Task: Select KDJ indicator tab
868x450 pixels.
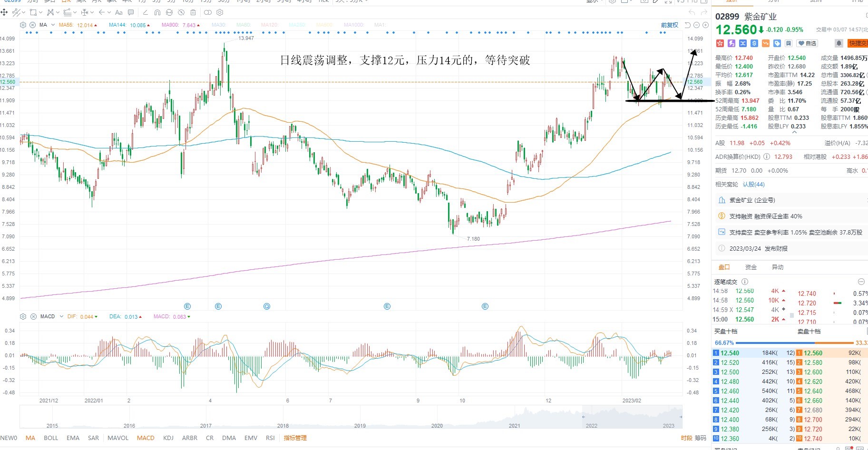Action: [168, 438]
